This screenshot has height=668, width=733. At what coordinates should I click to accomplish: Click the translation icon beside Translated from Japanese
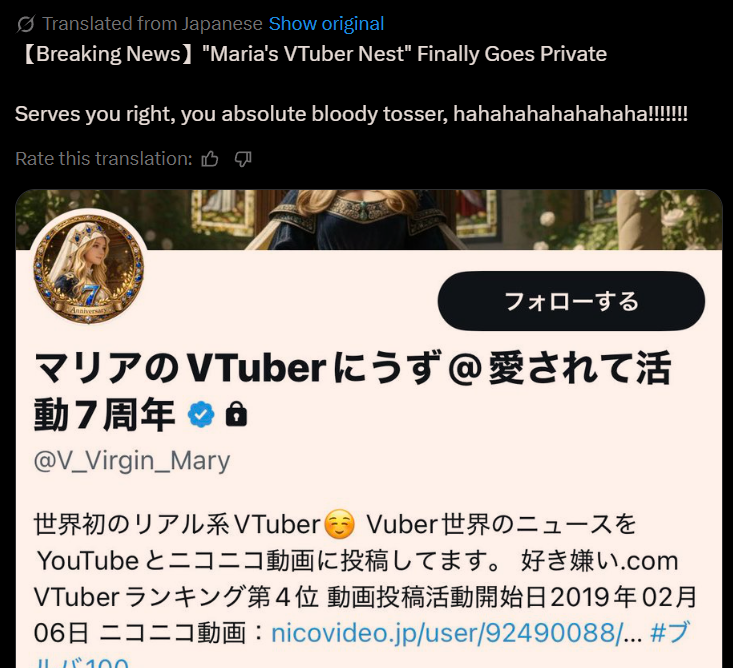tap(25, 24)
